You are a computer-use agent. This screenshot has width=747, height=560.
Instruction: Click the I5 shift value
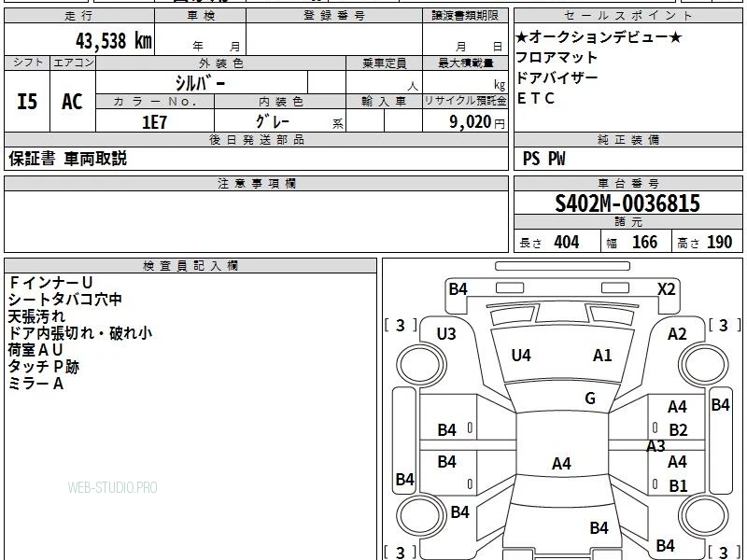(27, 102)
